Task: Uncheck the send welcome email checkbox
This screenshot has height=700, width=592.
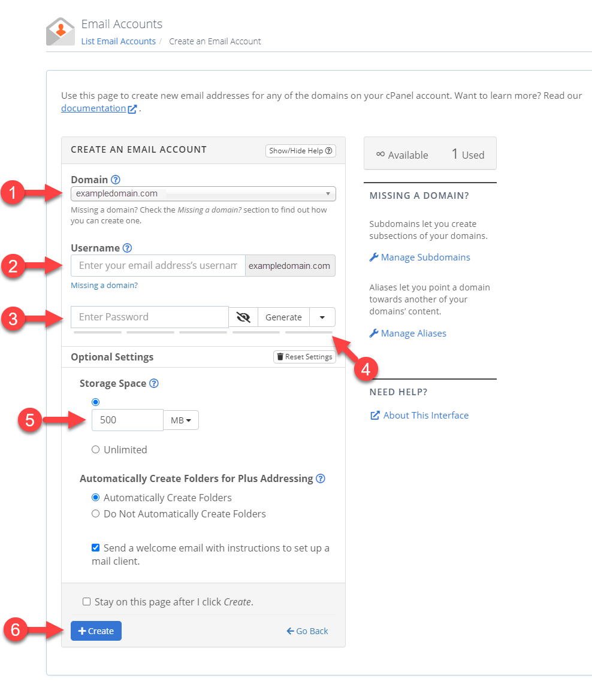Action: pos(95,547)
